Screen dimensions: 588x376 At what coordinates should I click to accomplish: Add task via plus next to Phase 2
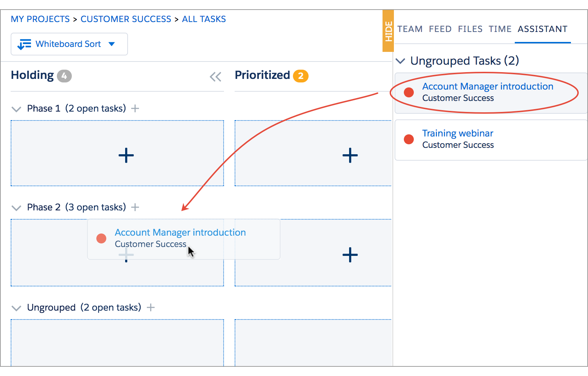pos(135,207)
